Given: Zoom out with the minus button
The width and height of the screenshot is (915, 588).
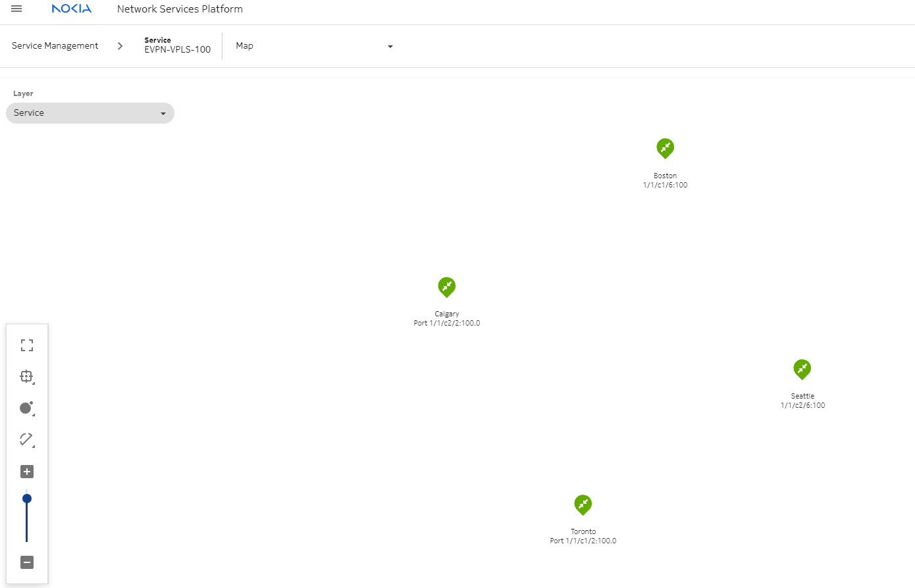Looking at the screenshot, I should coord(27,562).
